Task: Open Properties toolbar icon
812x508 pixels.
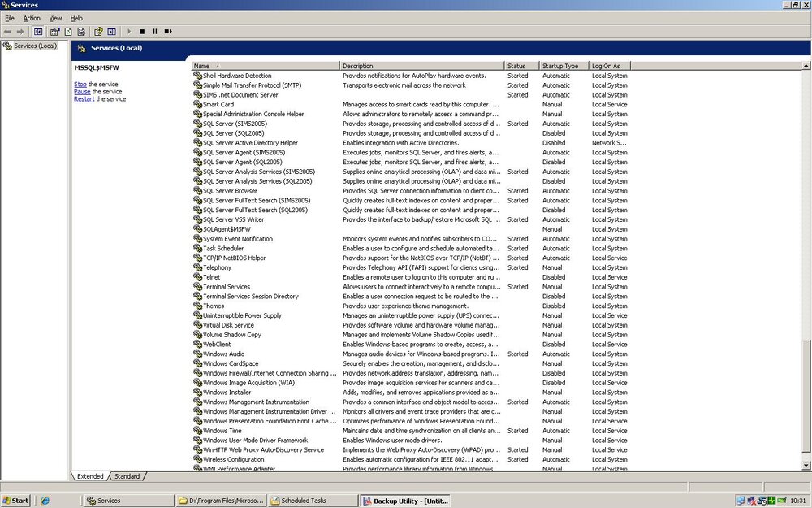Action: pos(55,32)
